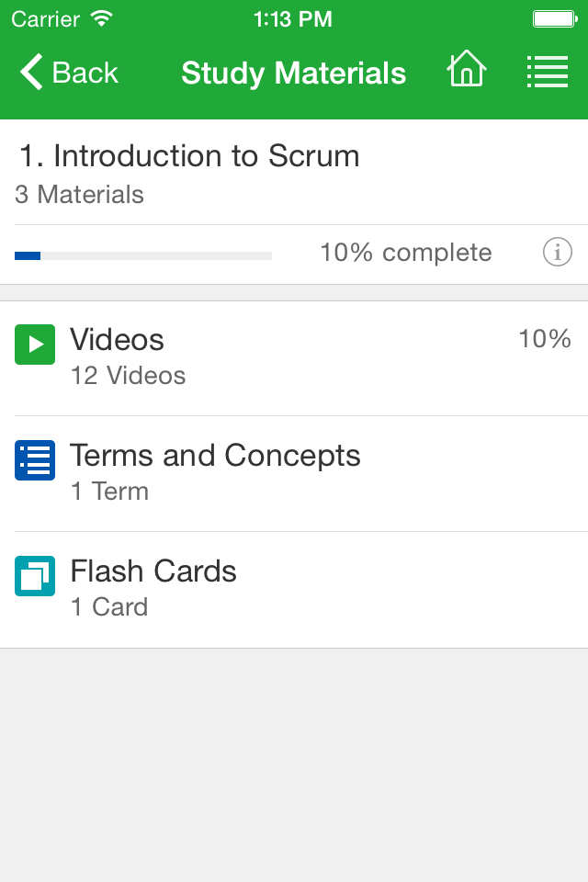Select the 1. Introduction to Scrum heading
This screenshot has height=882, width=588.
[189, 156]
